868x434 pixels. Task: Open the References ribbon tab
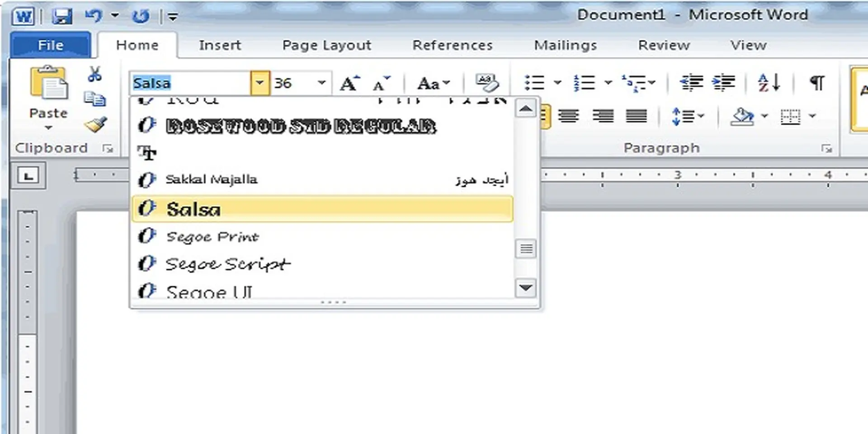point(453,45)
